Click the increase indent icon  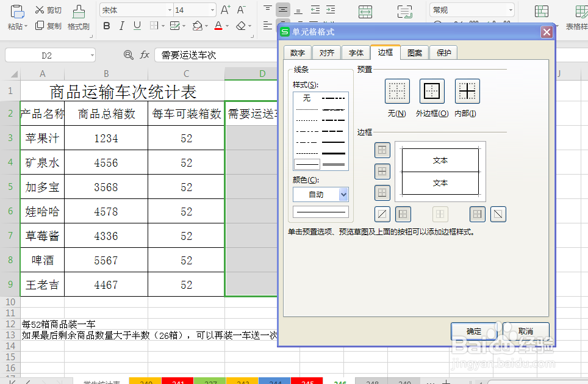point(331,10)
